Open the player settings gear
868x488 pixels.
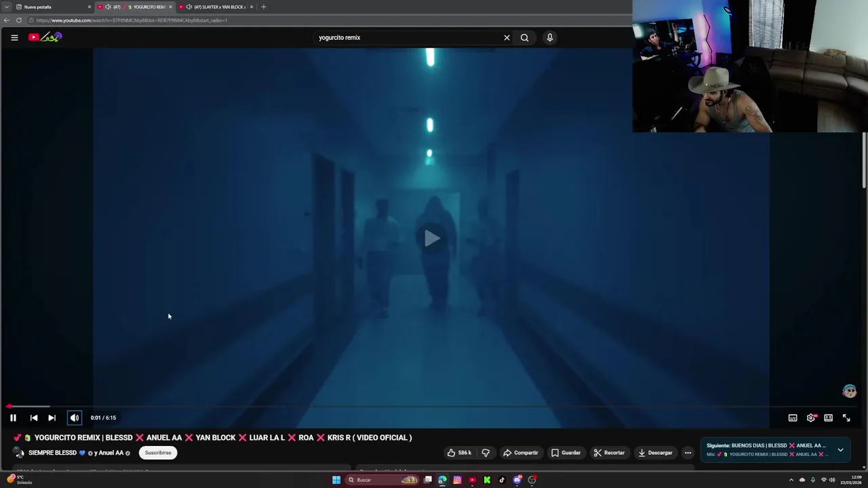(810, 418)
